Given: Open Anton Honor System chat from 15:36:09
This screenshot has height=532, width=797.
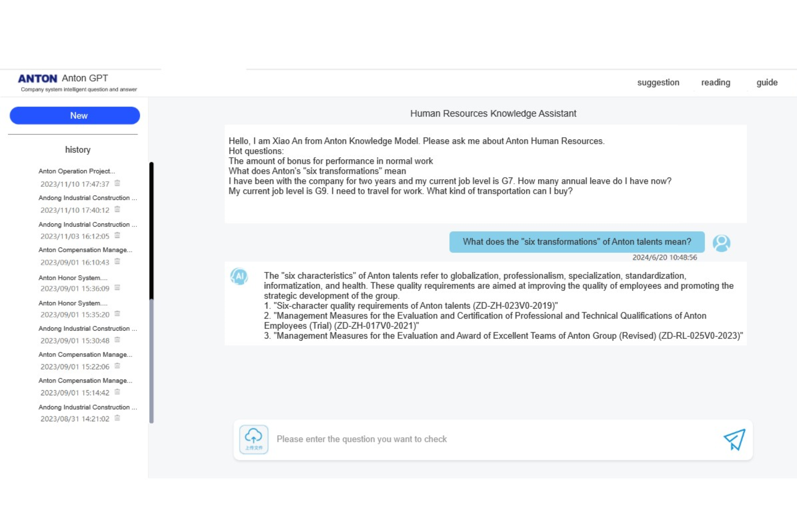Looking at the screenshot, I should 73,278.
